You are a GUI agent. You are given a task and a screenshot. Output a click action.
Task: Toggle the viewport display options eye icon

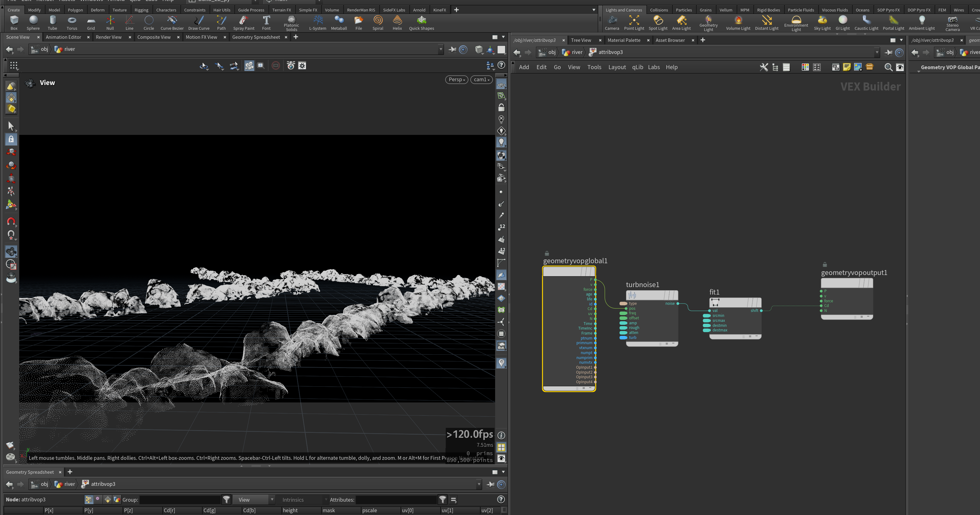coord(501,458)
